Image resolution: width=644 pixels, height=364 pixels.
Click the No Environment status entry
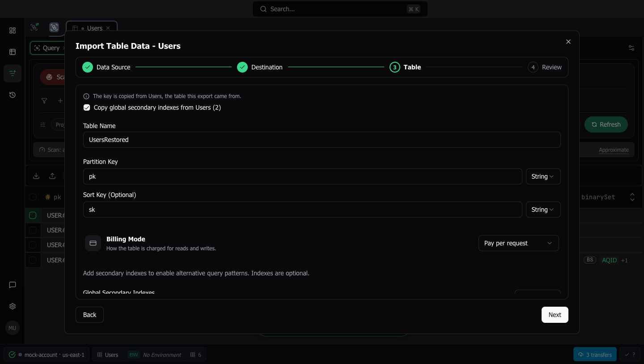click(x=155, y=355)
